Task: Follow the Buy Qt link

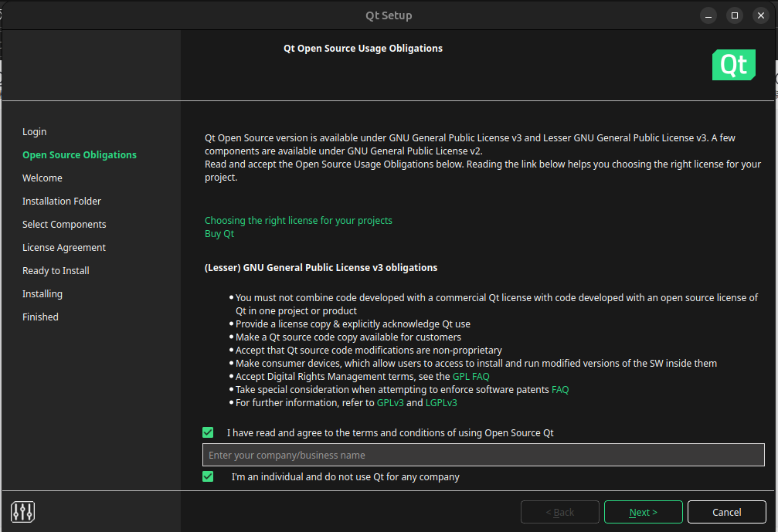Action: pyautogui.click(x=219, y=233)
